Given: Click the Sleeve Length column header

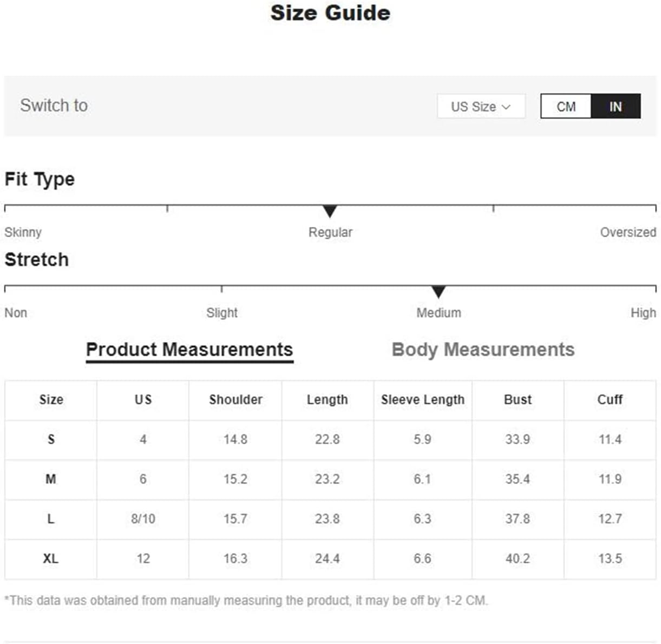Looking at the screenshot, I should pyautogui.click(x=423, y=400).
